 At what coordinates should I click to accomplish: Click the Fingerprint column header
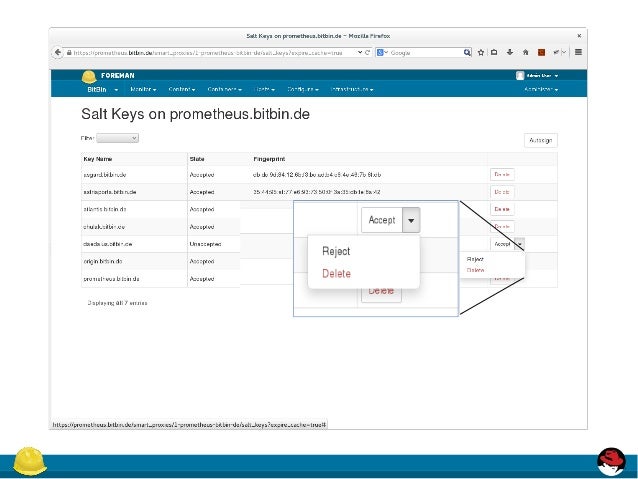tap(269, 159)
